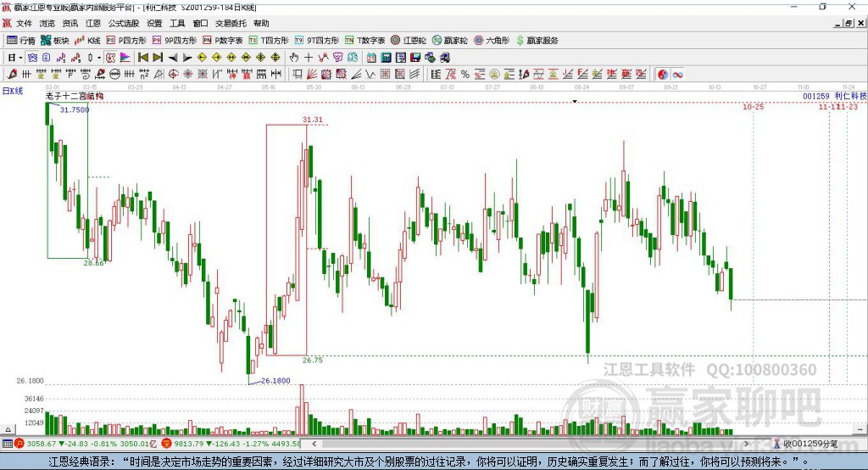
Task: Switch to the K线 chart view
Action: 87,41
